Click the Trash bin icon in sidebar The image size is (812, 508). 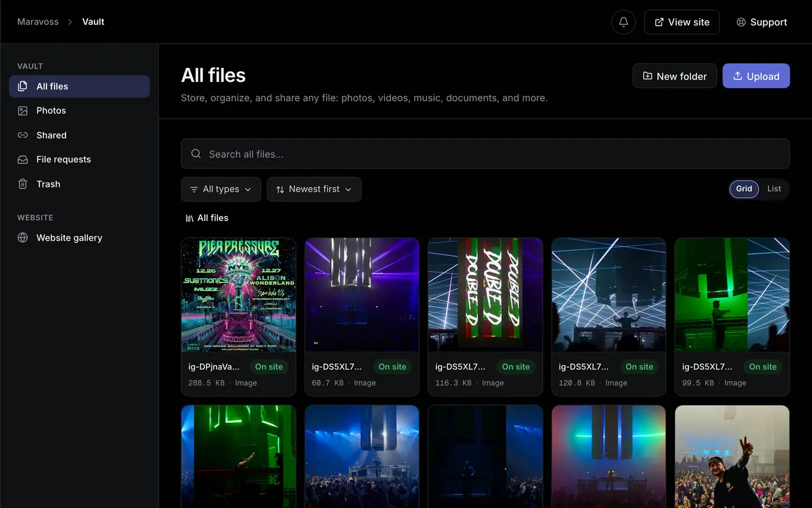(x=23, y=184)
